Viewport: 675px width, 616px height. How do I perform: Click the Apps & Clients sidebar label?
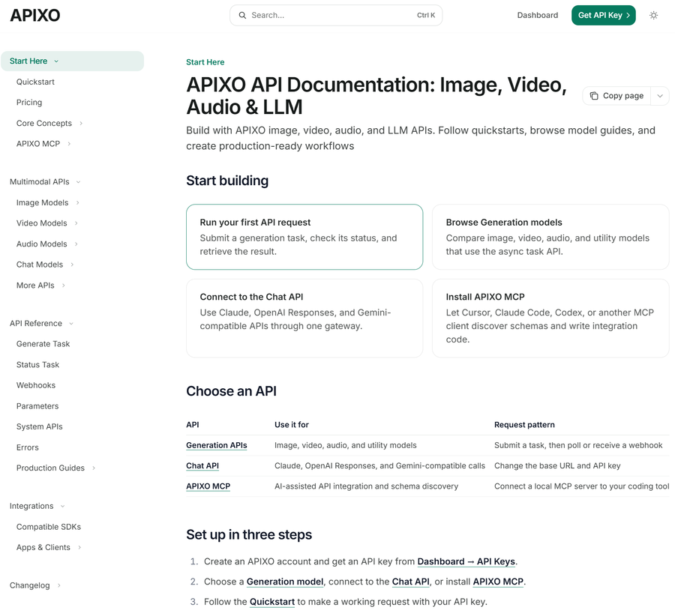point(43,547)
